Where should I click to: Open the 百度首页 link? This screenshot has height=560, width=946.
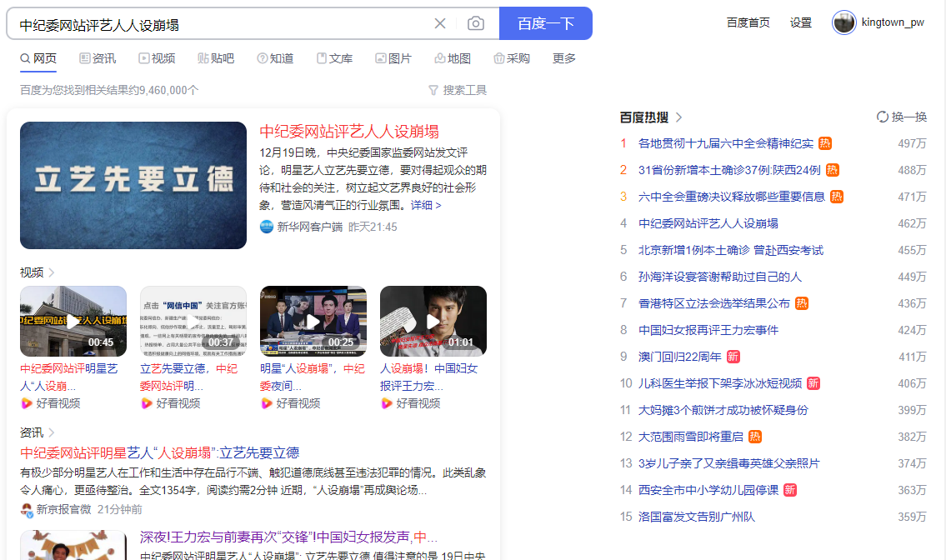(x=748, y=23)
